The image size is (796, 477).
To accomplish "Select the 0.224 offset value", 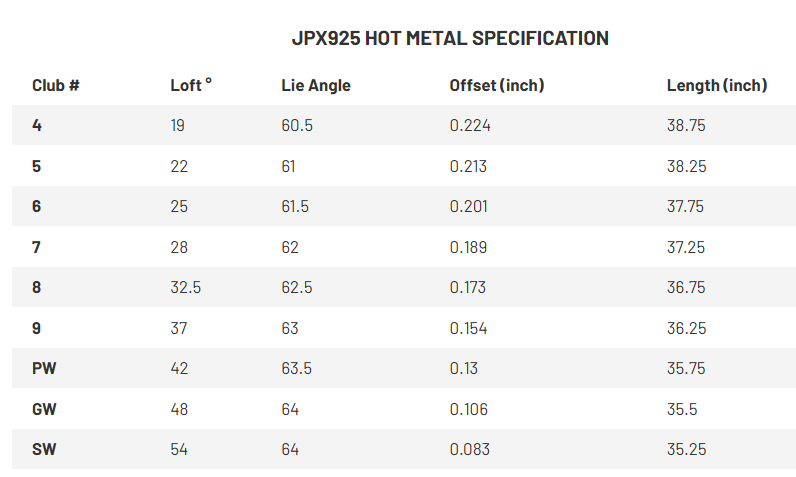I will coord(470,126).
